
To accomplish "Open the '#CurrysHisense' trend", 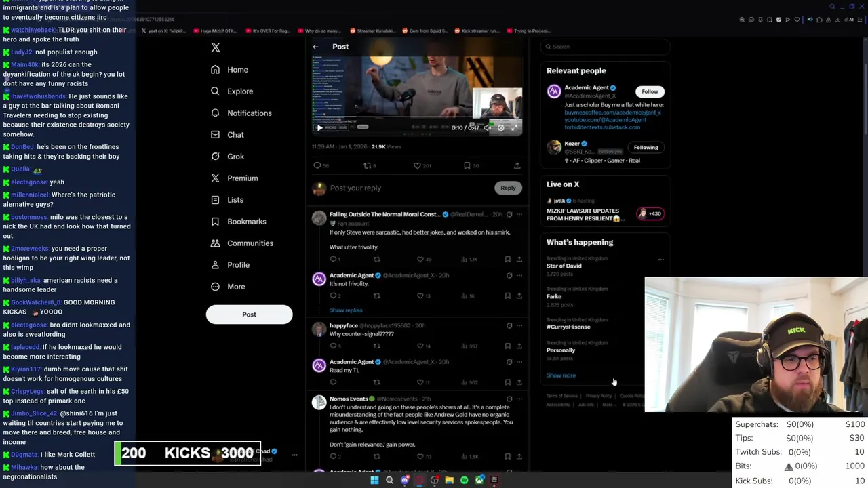I will click(568, 327).
